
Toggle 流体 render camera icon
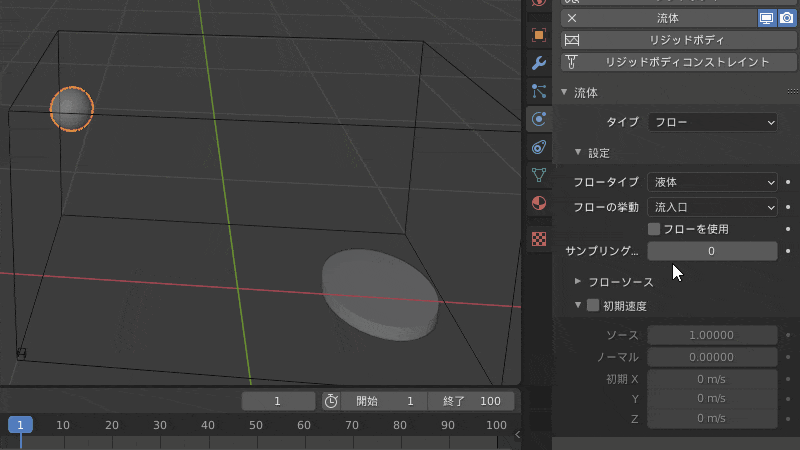(x=787, y=18)
